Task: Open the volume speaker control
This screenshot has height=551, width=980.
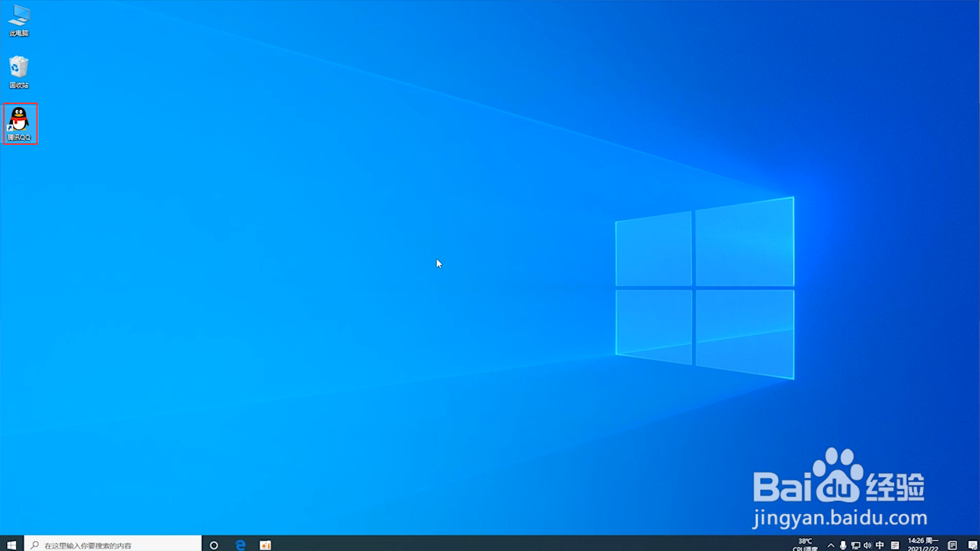Action: (x=867, y=545)
